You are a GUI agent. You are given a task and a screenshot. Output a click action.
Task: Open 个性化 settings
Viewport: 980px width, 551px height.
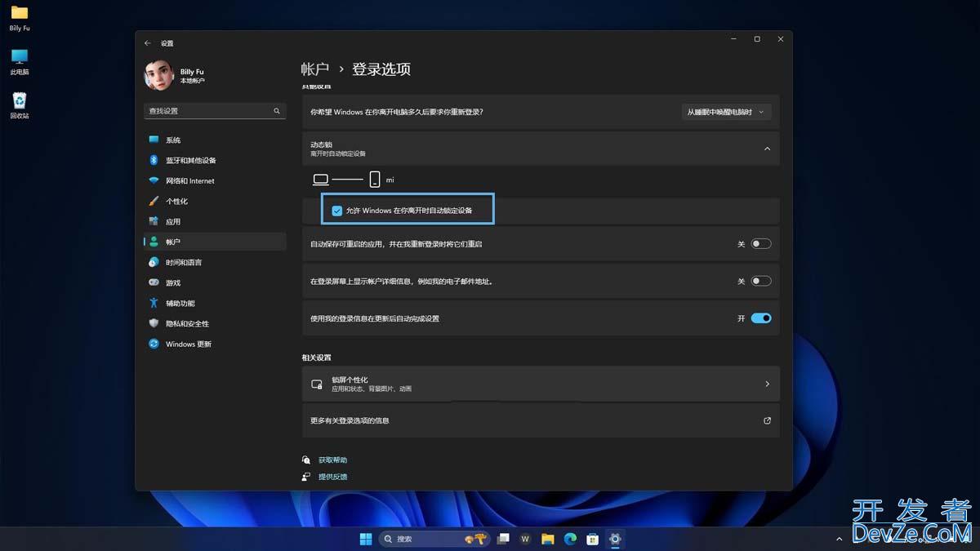215,201
